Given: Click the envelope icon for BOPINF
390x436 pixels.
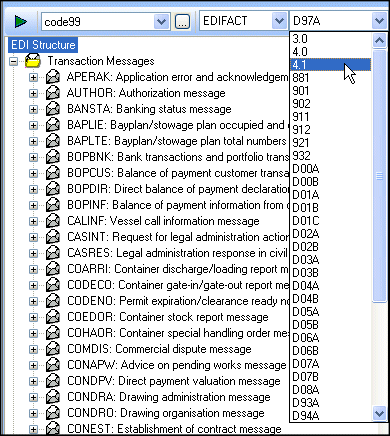Looking at the screenshot, I should click(x=53, y=205).
